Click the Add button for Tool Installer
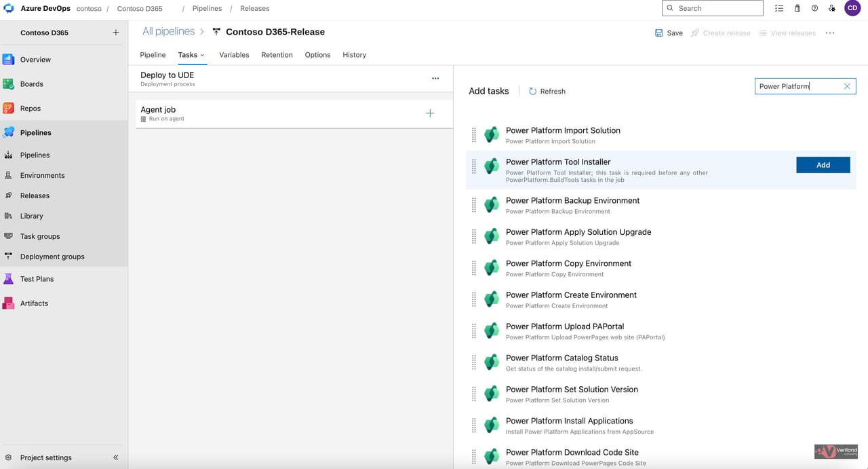 click(x=823, y=165)
